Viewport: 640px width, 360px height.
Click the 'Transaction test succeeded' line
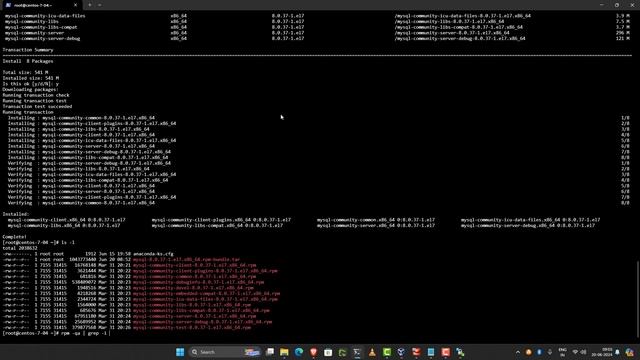click(37, 107)
